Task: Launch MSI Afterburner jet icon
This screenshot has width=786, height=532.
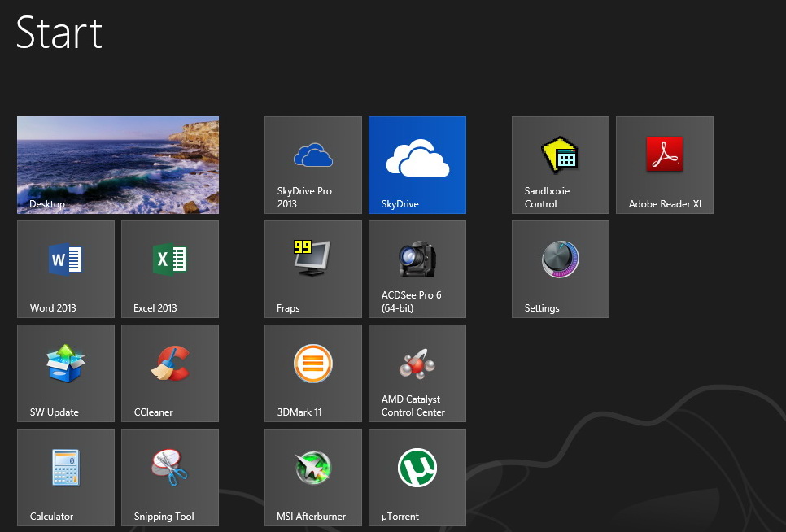Action: (313, 468)
